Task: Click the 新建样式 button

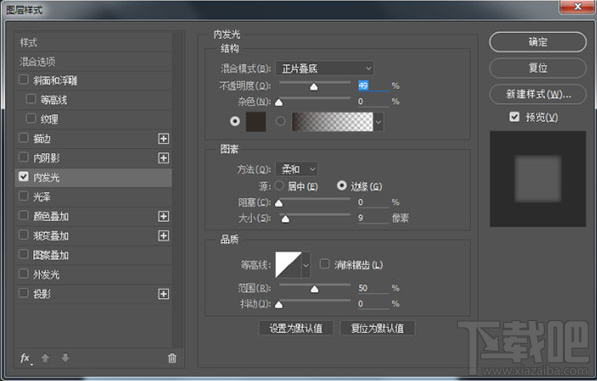Action: (538, 94)
